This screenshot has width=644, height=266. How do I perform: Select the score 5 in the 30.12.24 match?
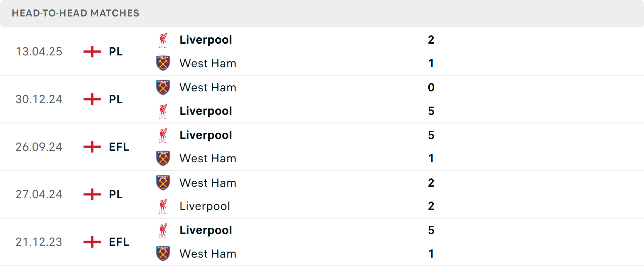coord(432,111)
